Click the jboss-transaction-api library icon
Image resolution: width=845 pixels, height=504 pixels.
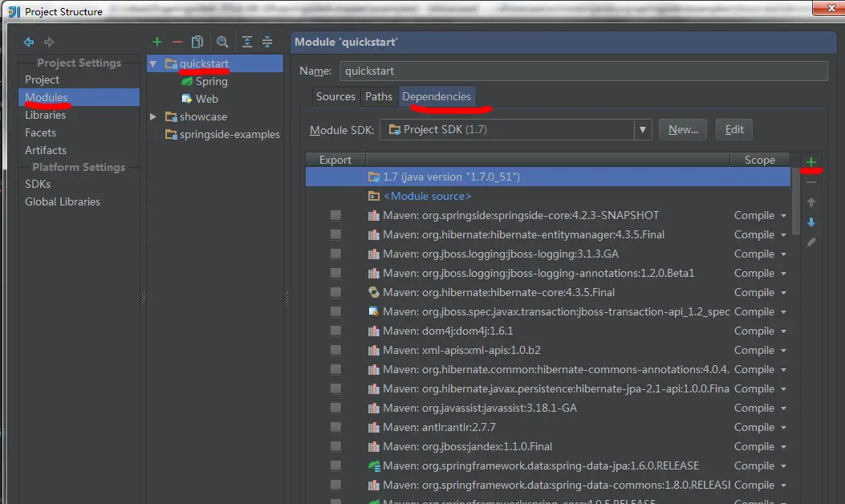point(373,311)
